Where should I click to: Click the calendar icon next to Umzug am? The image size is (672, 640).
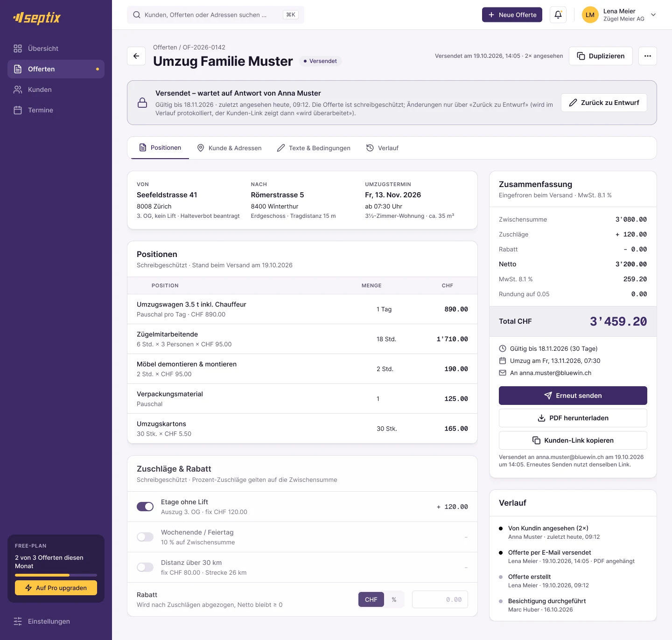tap(503, 361)
